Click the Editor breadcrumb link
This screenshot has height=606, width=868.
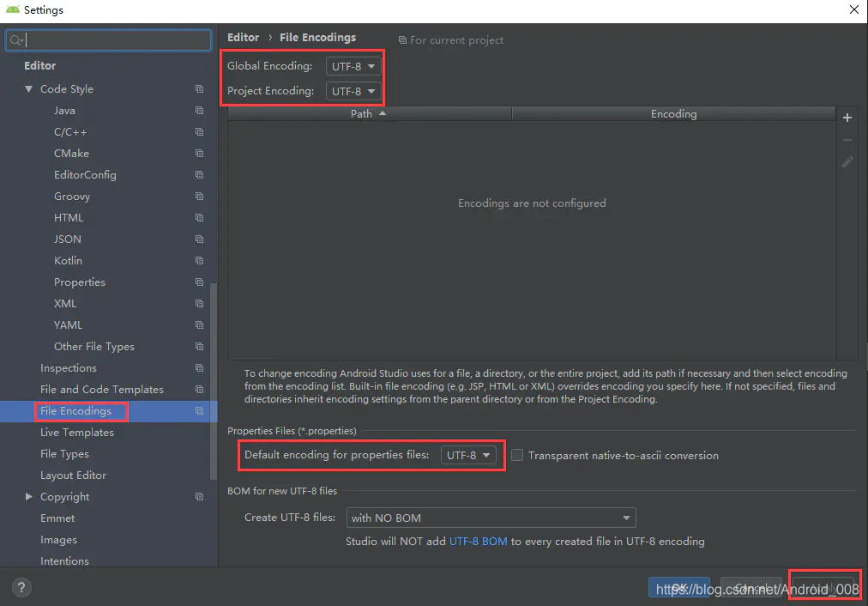point(243,37)
